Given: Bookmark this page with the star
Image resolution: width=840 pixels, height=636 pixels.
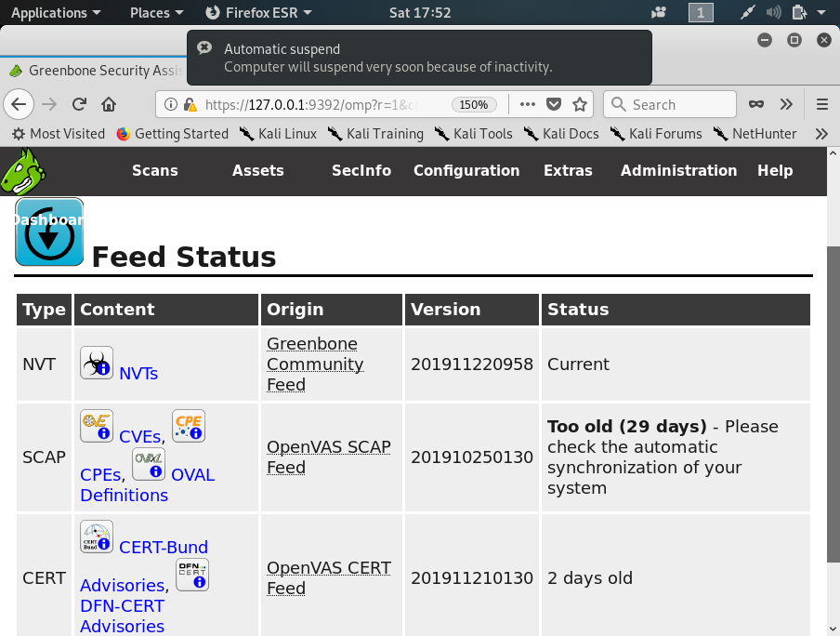Looking at the screenshot, I should (x=580, y=104).
